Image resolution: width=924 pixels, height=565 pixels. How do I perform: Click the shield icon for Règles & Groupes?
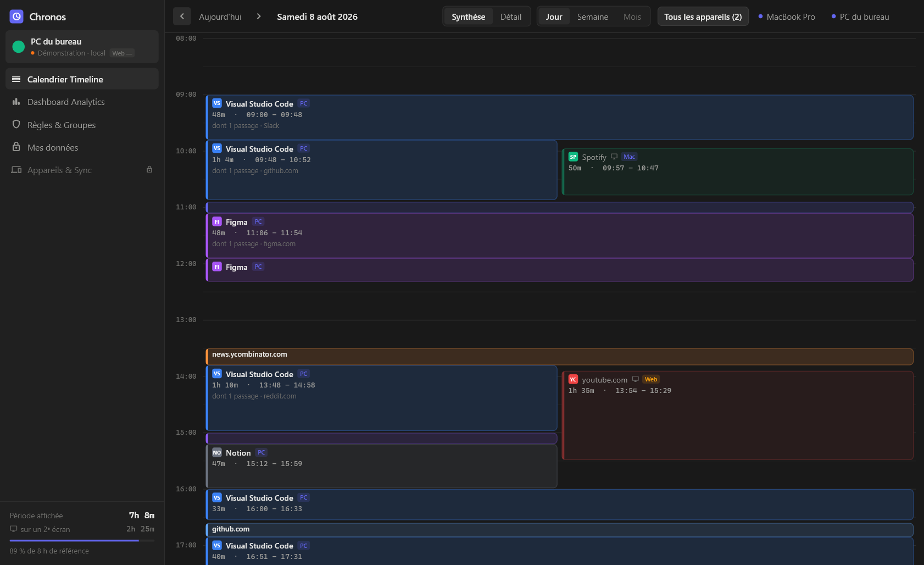click(x=16, y=124)
